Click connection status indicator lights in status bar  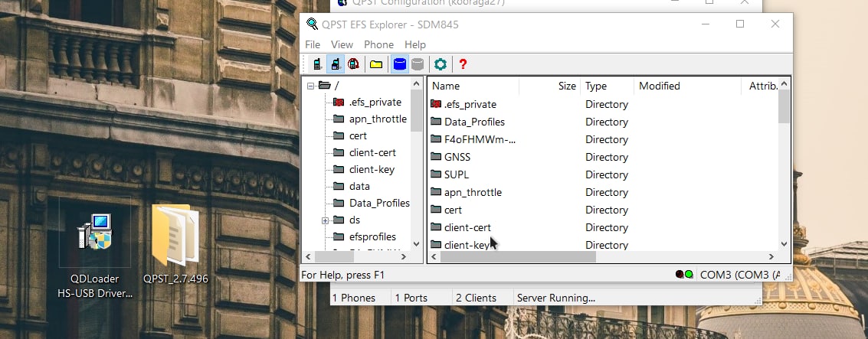point(684,274)
